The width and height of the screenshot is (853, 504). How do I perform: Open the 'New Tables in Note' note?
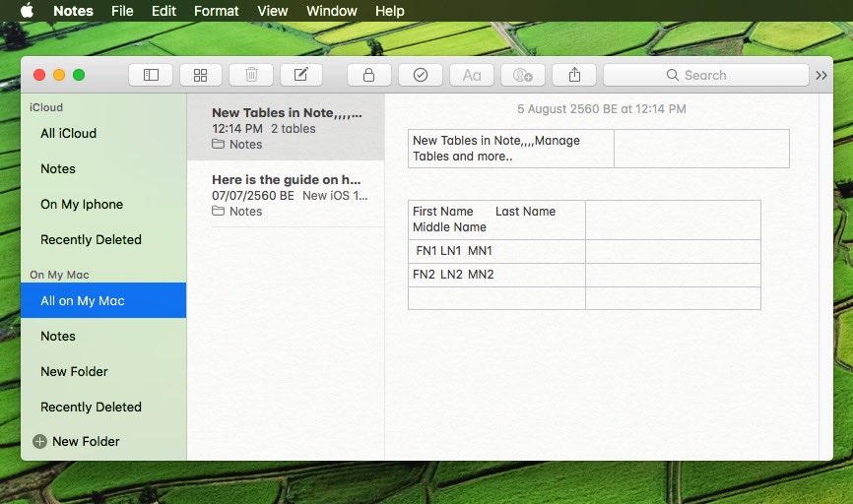coord(287,128)
